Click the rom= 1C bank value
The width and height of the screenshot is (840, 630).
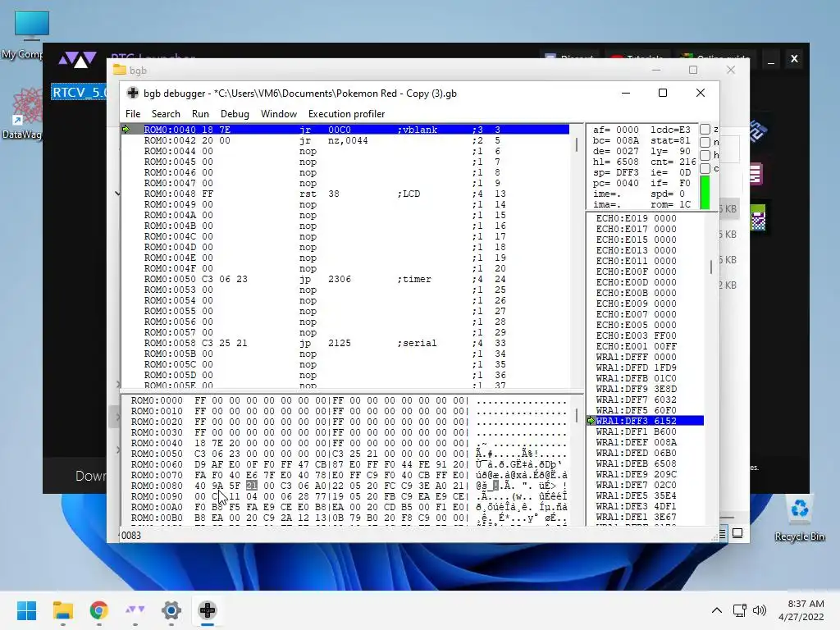(671, 204)
